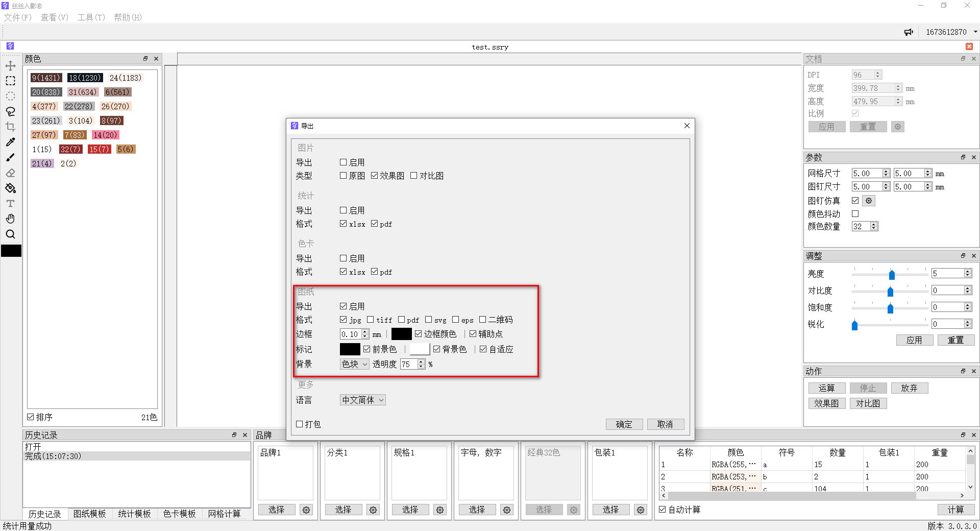Screen dimensions: 980x531
Task: Activate the Text tool
Action: click(x=10, y=204)
